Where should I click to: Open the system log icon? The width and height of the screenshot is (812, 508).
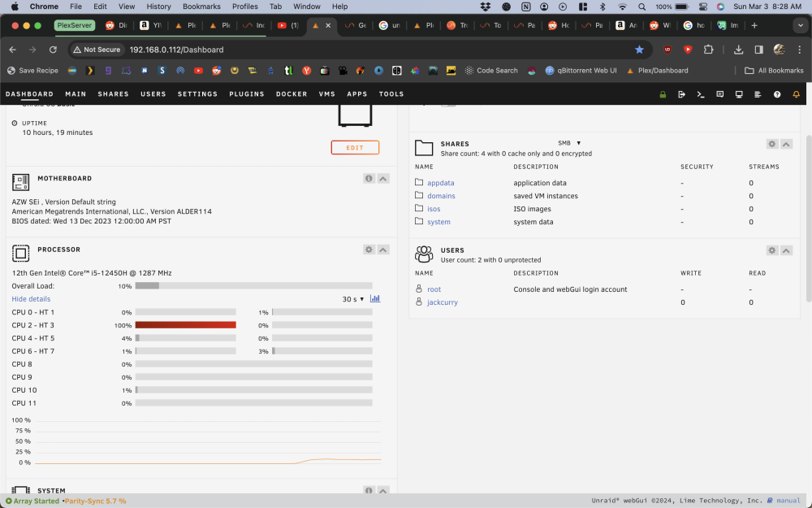[x=758, y=94]
